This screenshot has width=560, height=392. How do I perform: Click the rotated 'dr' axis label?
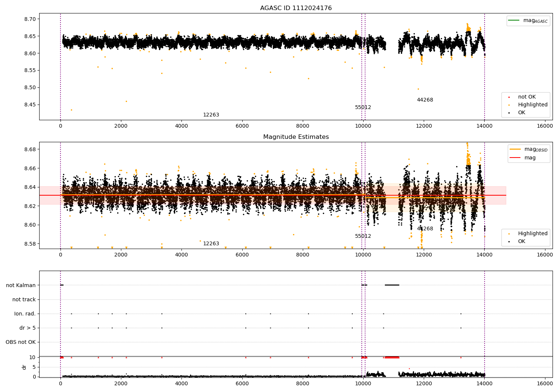click(x=24, y=367)
